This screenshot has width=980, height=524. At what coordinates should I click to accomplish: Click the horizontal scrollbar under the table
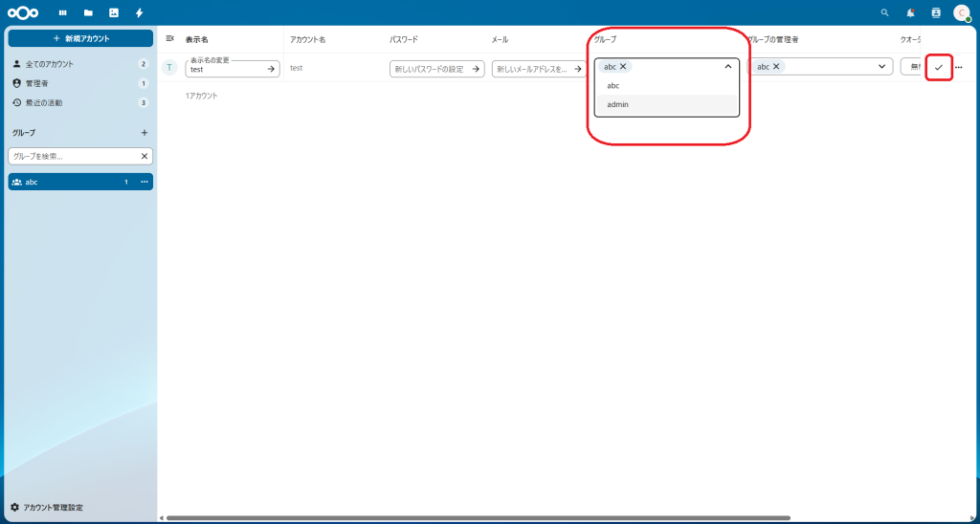click(x=479, y=518)
